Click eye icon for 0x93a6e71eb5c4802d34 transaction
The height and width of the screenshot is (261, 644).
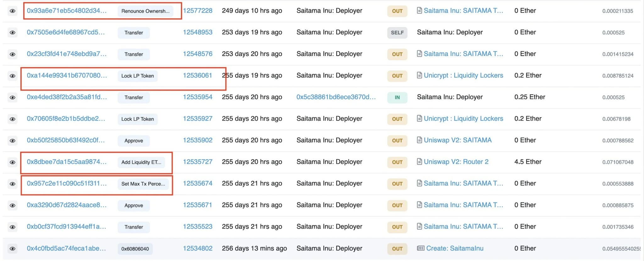pos(12,11)
